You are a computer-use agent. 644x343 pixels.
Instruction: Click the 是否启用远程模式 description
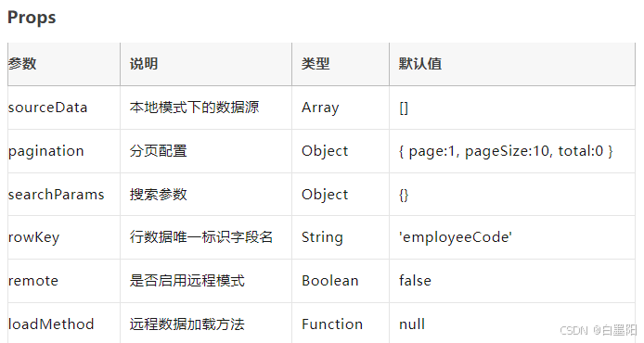pyautogui.click(x=187, y=281)
